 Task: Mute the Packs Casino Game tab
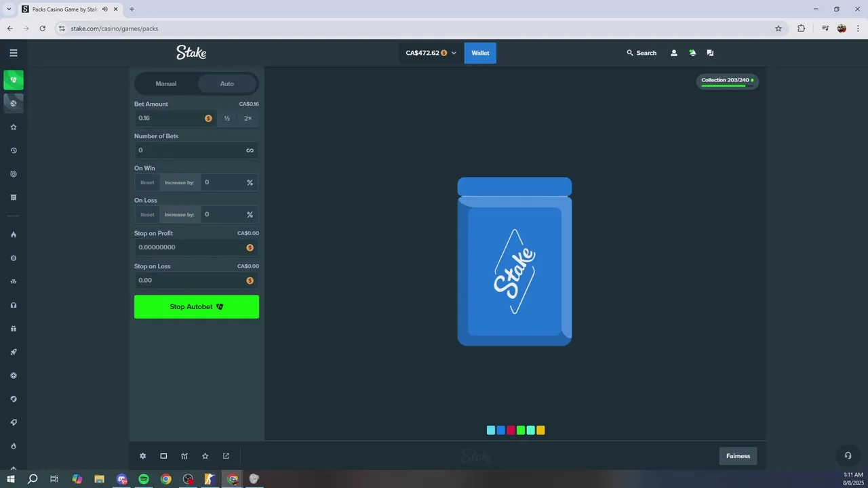(x=105, y=9)
